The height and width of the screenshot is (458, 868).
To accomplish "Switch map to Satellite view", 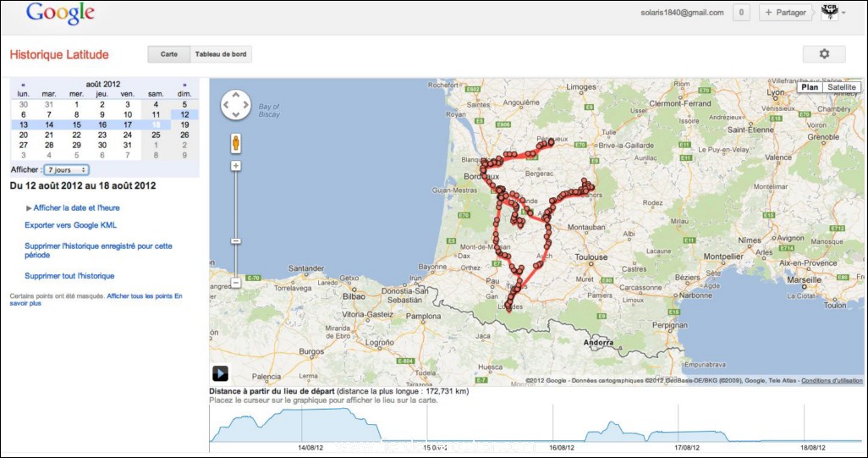I will click(842, 87).
